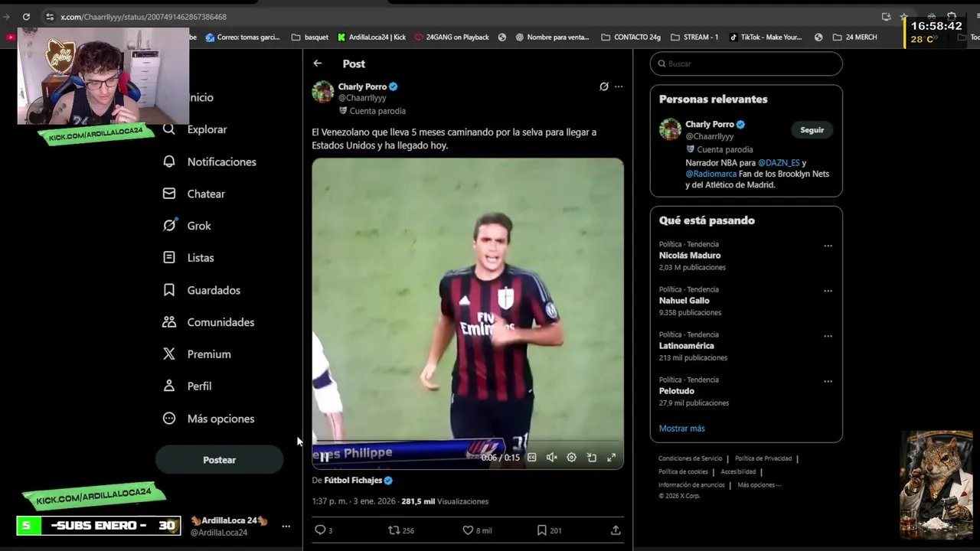Toggle picture-in-picture on video
The height and width of the screenshot is (551, 980).
pyautogui.click(x=592, y=458)
